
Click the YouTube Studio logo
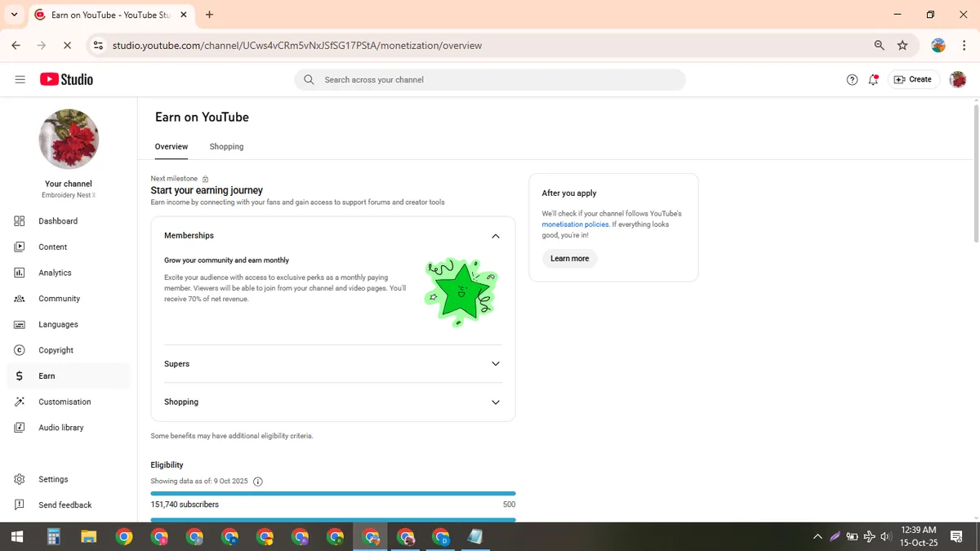coord(66,79)
